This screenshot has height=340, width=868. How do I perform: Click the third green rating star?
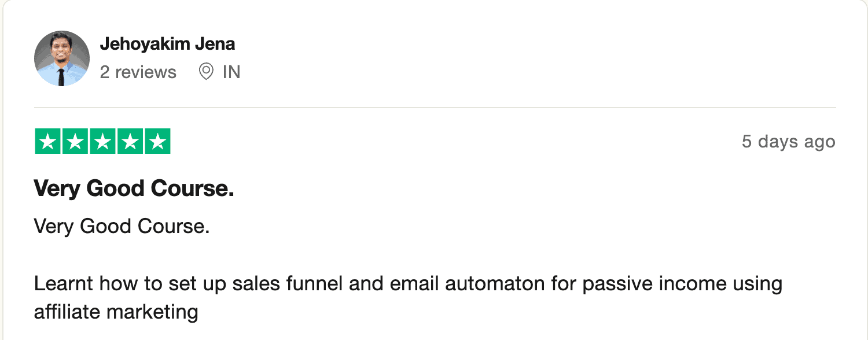click(x=102, y=142)
